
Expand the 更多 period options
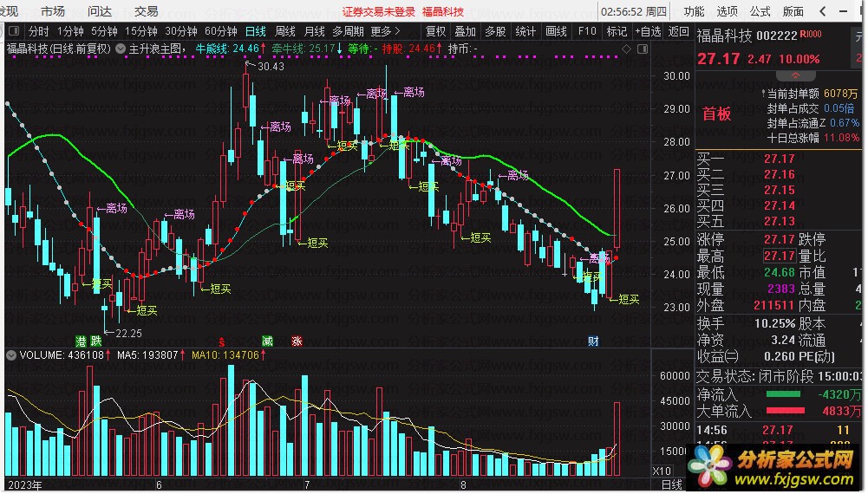[x=385, y=31]
